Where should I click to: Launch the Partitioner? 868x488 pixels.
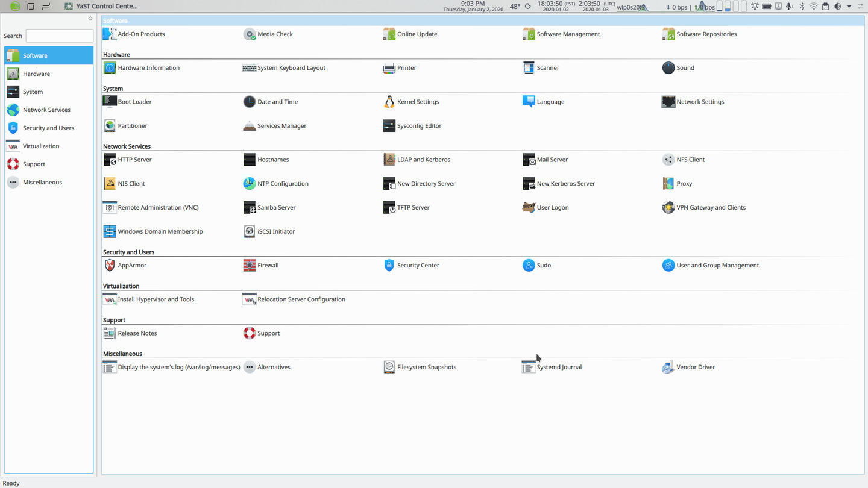[125, 126]
